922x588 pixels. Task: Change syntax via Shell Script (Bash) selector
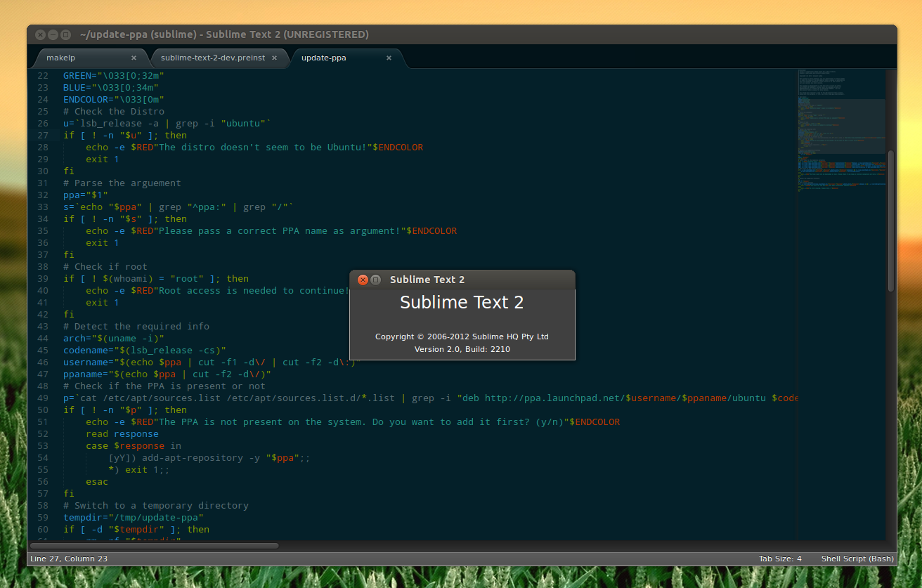(x=857, y=558)
